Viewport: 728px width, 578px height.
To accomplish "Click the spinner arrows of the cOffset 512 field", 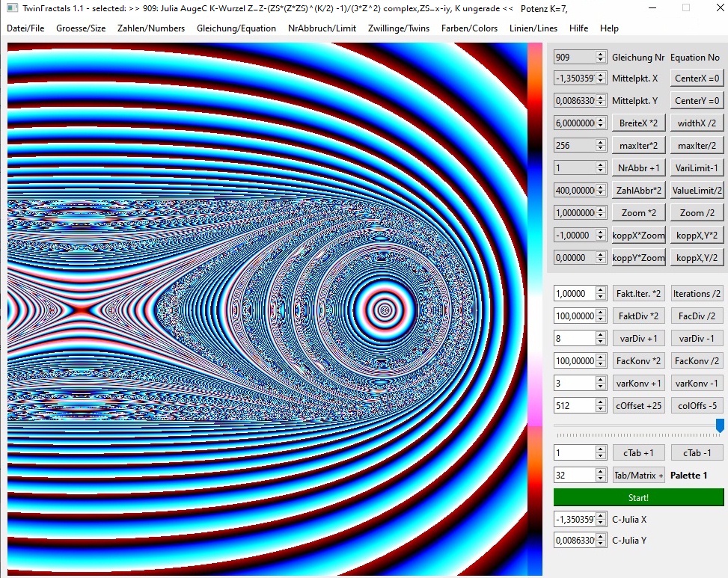I will click(x=601, y=405).
